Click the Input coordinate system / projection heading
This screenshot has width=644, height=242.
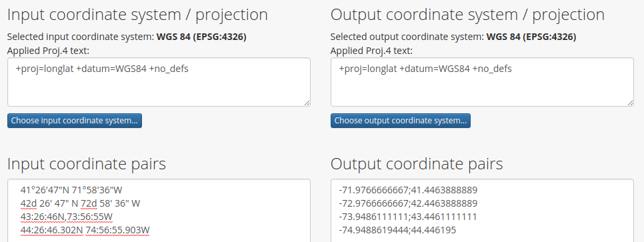tap(137, 15)
